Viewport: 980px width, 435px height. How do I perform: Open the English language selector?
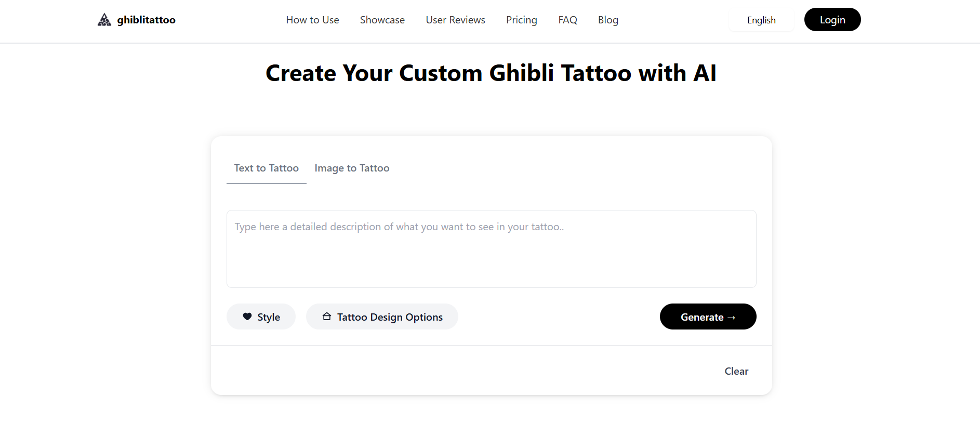pos(761,20)
